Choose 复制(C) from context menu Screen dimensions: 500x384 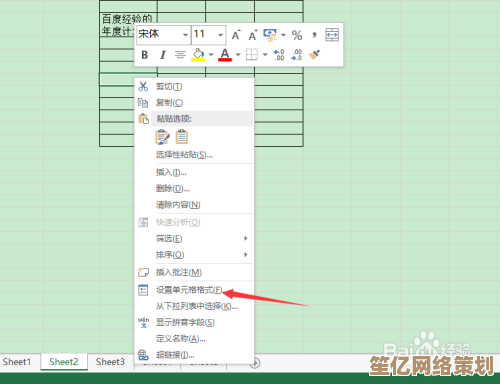[195, 103]
